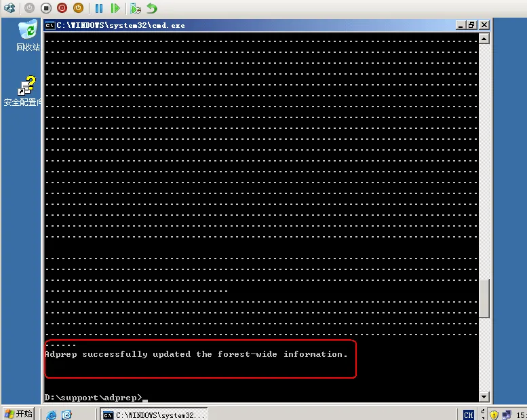
Task: Click the console vertical scrollbar thumb
Action: point(484,299)
